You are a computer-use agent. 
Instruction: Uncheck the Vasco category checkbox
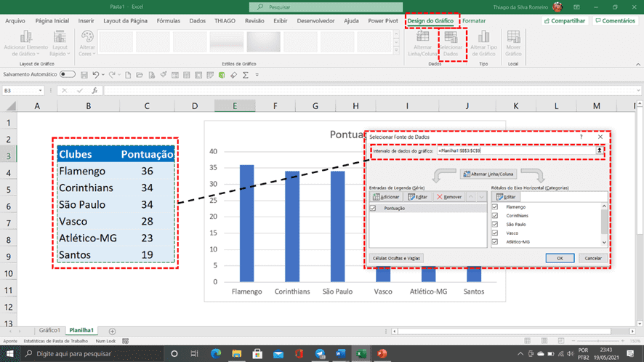pyautogui.click(x=495, y=233)
